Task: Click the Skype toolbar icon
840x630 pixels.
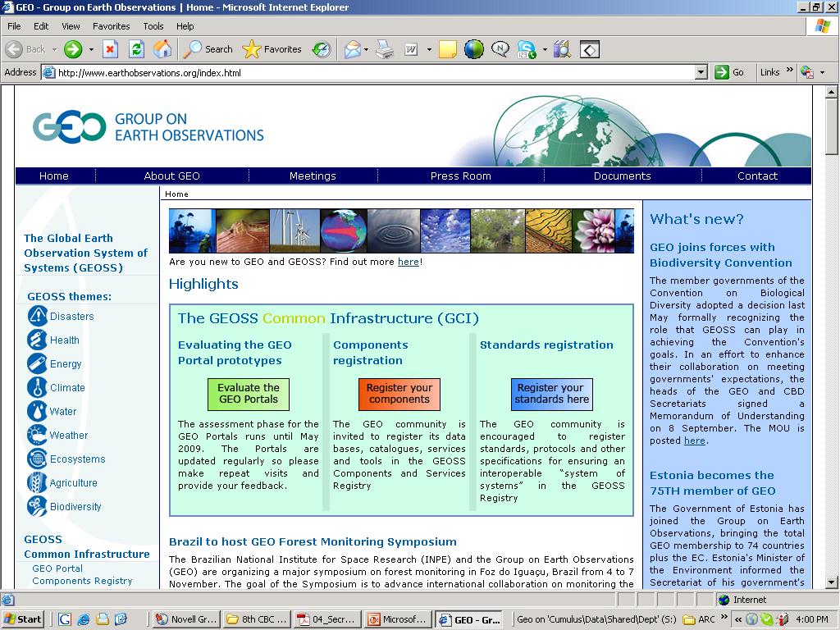Action: point(526,49)
